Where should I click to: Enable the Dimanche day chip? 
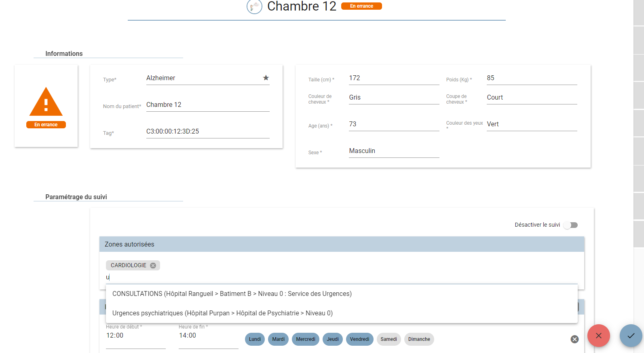pos(419,339)
